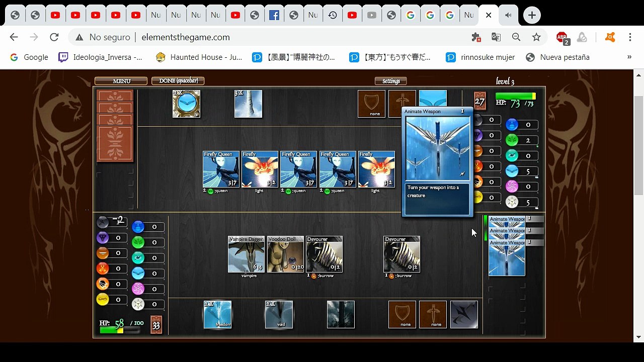Go back with the browser Back arrow
The image size is (644, 362).
14,37
